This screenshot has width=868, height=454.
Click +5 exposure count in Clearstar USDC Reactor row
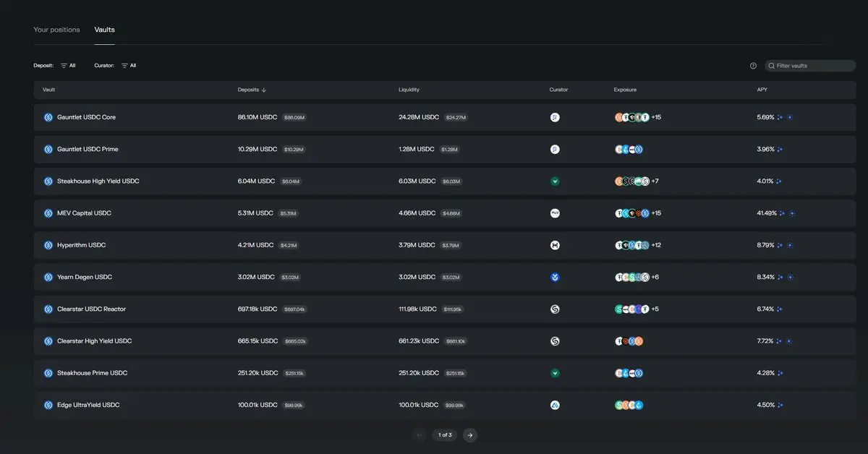tap(655, 309)
